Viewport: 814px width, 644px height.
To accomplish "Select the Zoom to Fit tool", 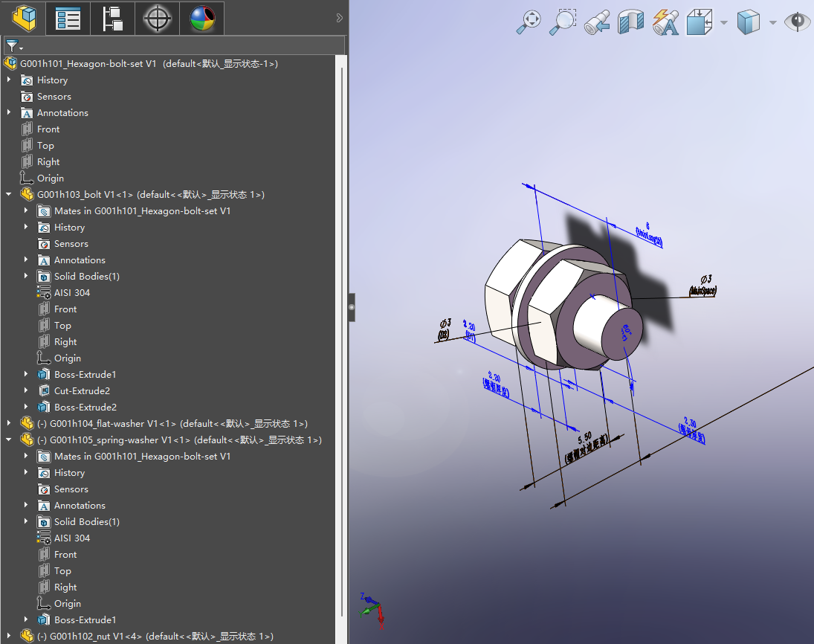I will click(528, 22).
